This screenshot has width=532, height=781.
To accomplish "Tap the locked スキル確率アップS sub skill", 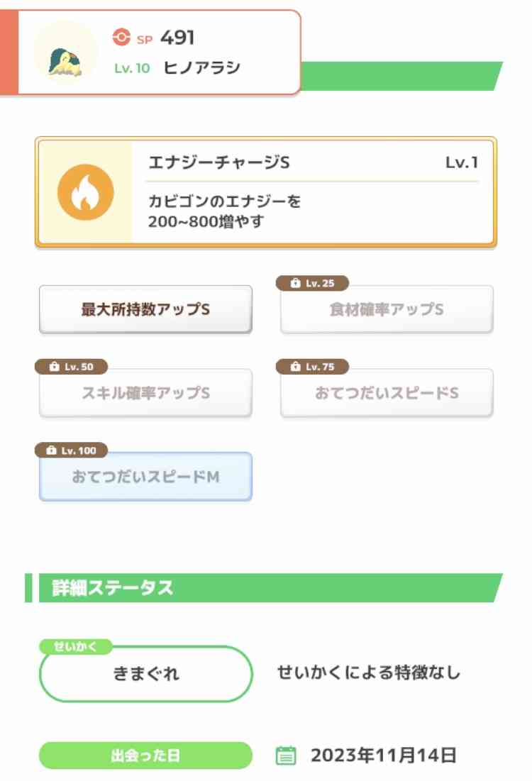I will tap(145, 393).
